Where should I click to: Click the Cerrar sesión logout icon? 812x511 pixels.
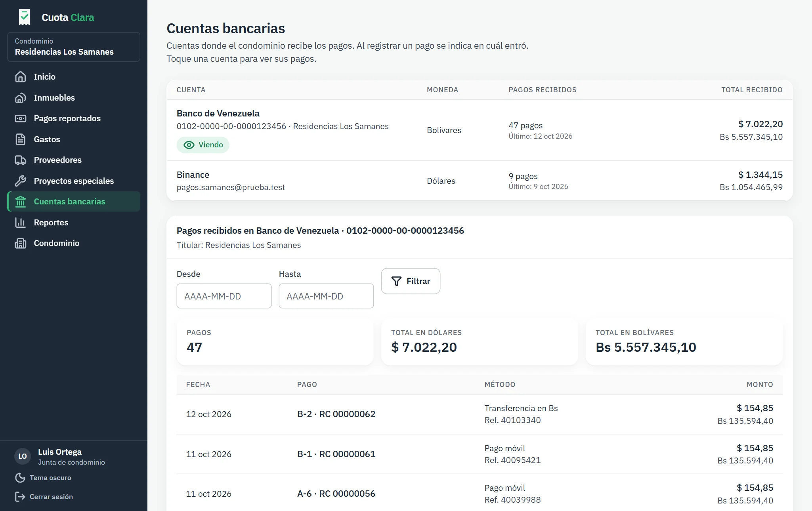click(x=20, y=497)
